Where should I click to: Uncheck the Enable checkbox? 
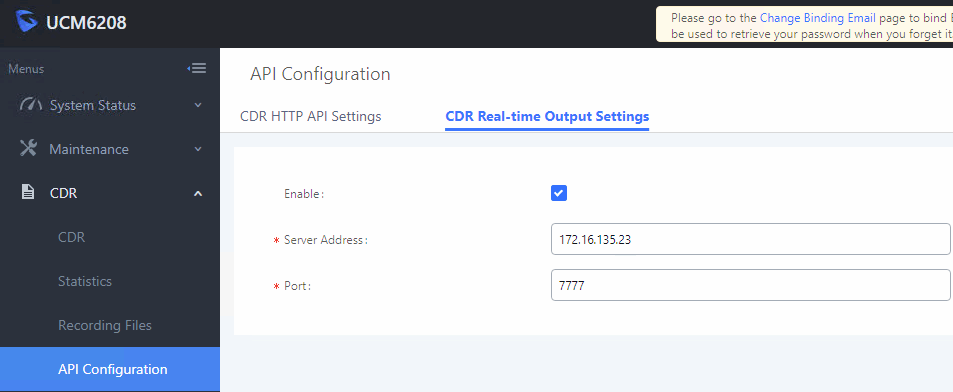pos(559,193)
